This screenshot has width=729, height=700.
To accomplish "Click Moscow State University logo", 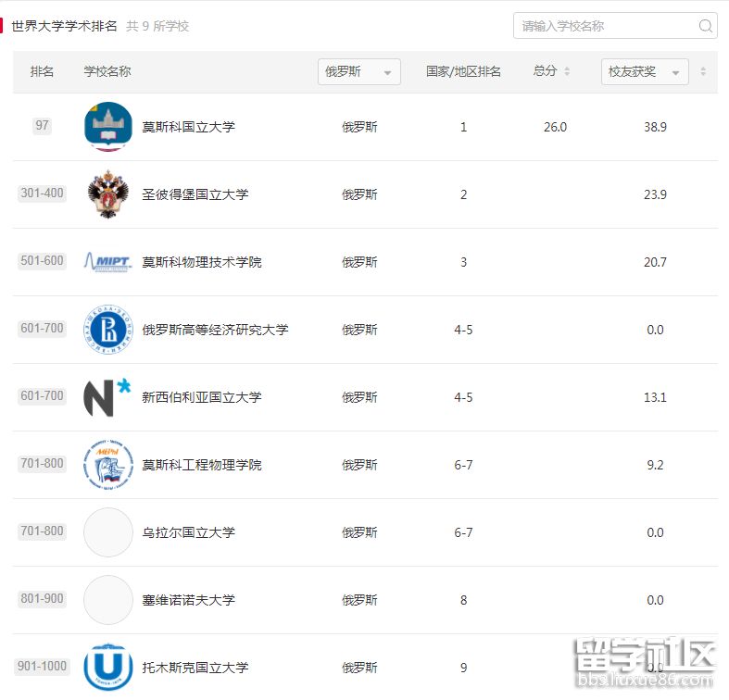I will pyautogui.click(x=107, y=127).
